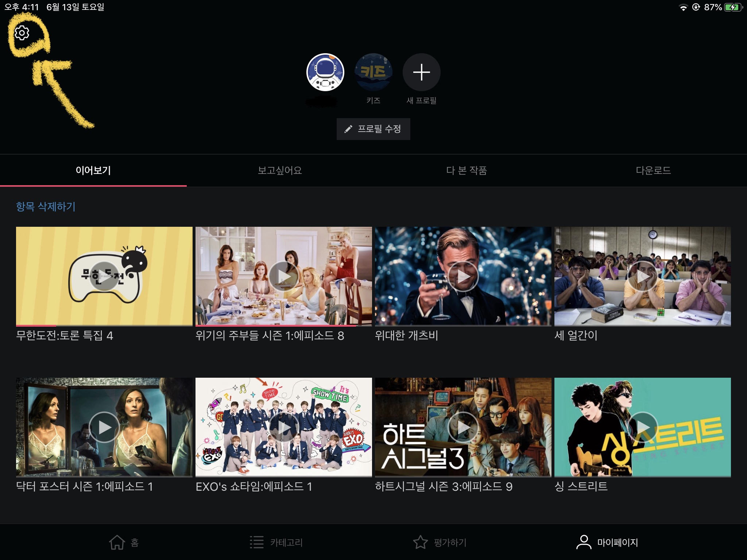The width and height of the screenshot is (747, 560).
Task: Tap the Wi-Fi status icon
Action: 683,7
